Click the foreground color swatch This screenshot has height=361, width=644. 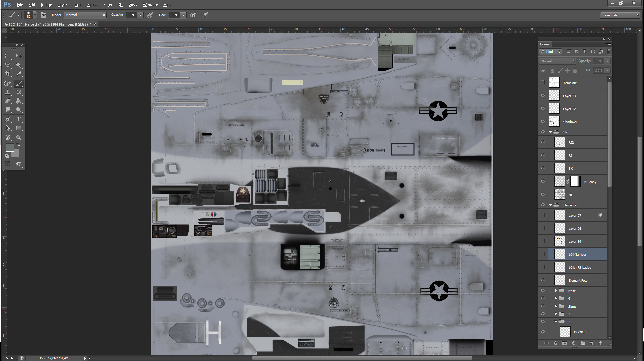pos(10,147)
